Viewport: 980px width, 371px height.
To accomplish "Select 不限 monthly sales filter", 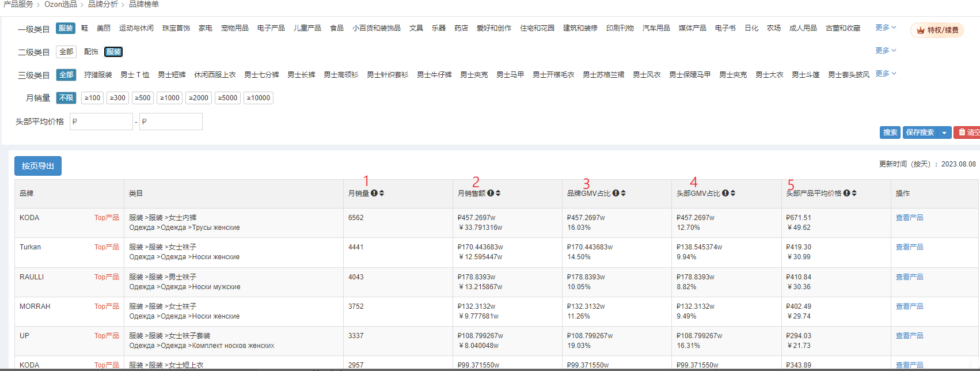I will [x=66, y=98].
